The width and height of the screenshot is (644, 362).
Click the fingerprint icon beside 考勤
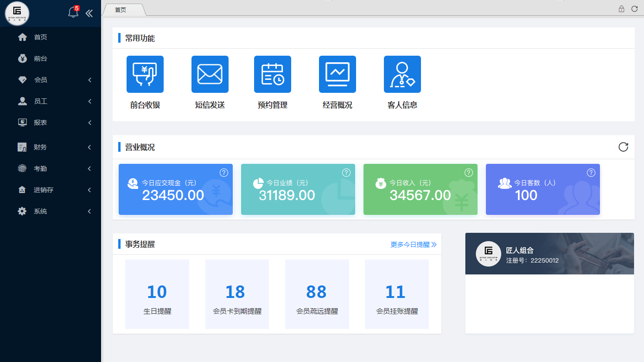coord(22,168)
